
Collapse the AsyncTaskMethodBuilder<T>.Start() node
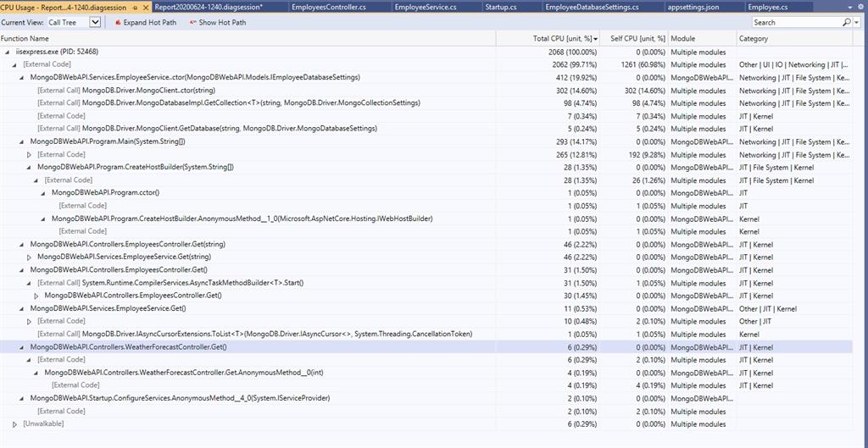29,283
